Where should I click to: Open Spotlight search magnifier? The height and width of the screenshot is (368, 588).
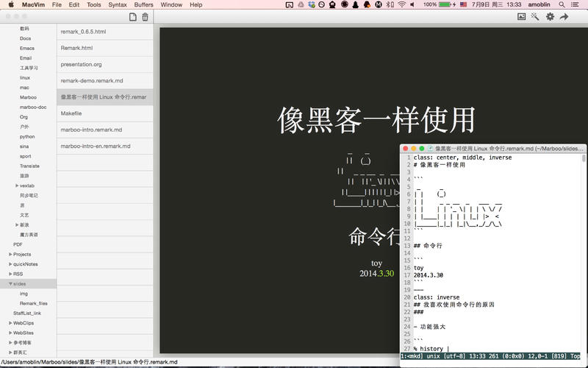pyautogui.click(x=562, y=4)
